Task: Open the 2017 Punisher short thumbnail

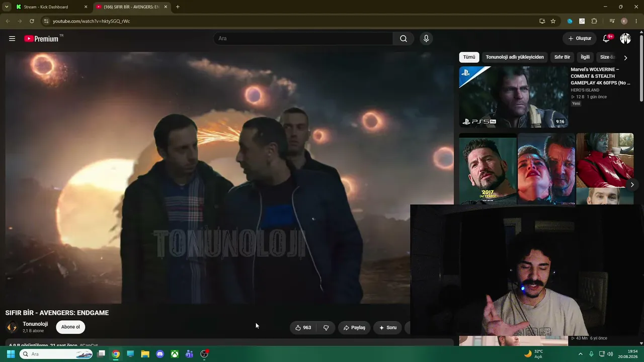Action: 488,169
